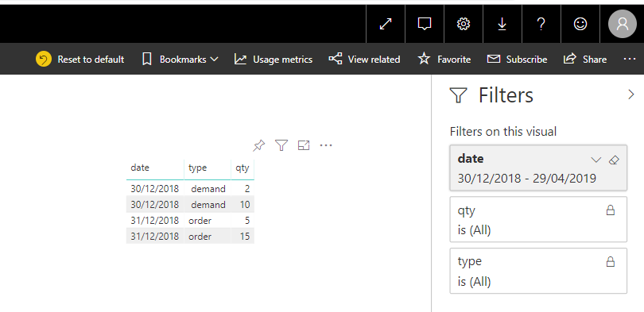This screenshot has width=644, height=312.
Task: Click View related
Action: [x=364, y=60]
